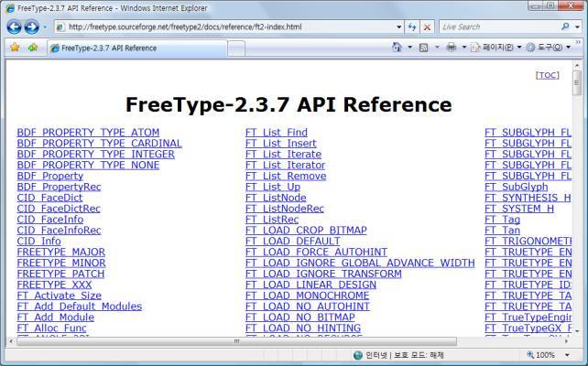The height and width of the screenshot is (366, 588).
Task: Expand the Print options dropdown arrow
Action: click(x=463, y=48)
